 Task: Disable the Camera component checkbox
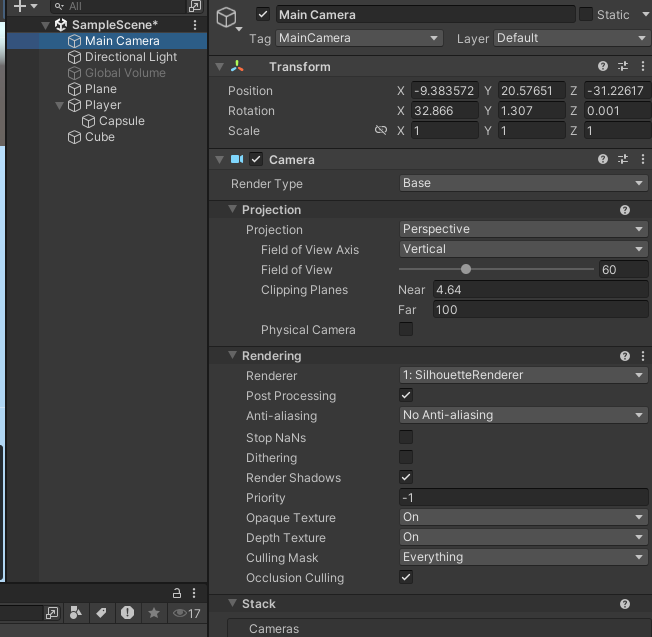tap(256, 159)
